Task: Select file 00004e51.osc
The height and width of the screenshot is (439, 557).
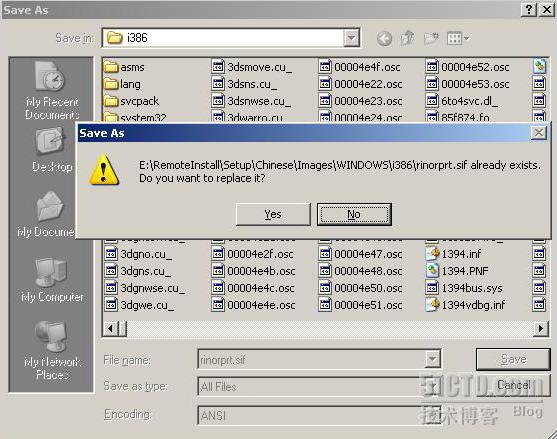Action: point(361,305)
